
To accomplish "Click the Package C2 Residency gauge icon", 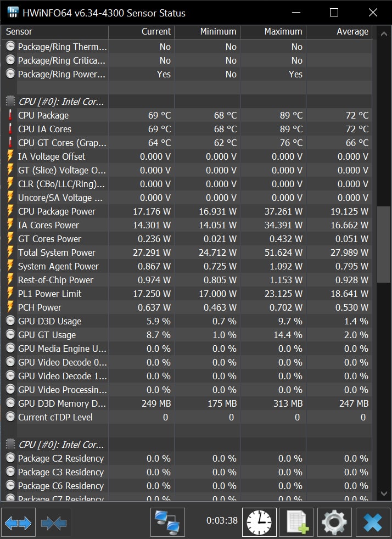I will click(10, 458).
